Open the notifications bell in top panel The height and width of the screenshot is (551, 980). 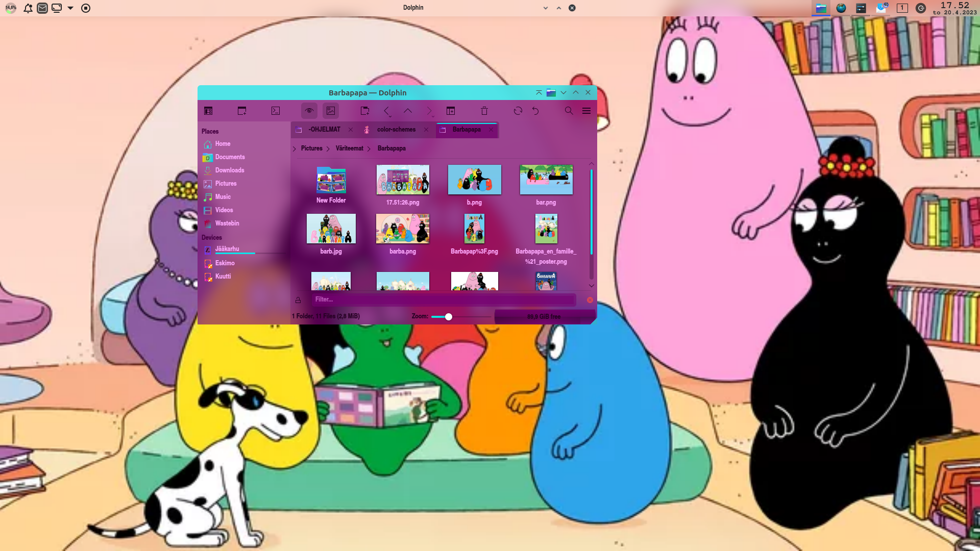(x=28, y=8)
